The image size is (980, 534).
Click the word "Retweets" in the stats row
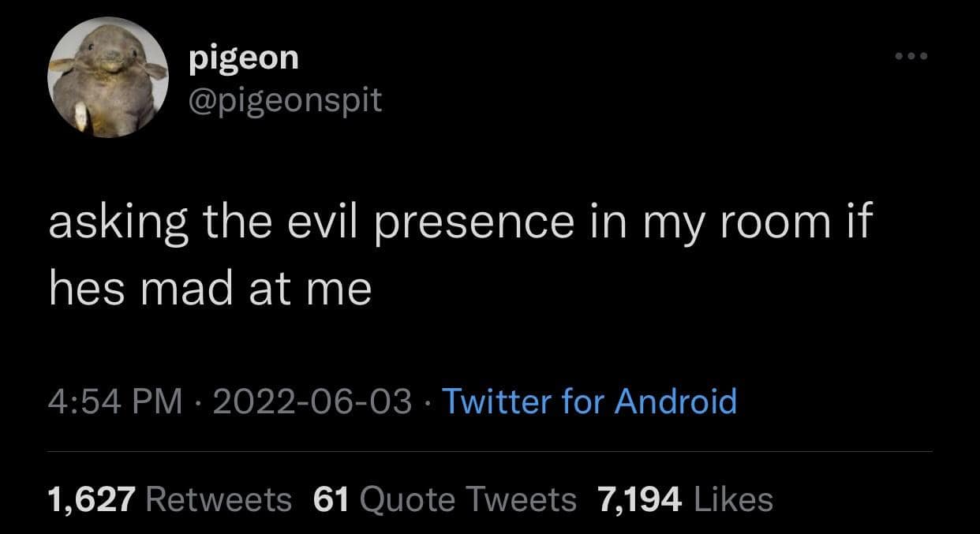coord(219,499)
